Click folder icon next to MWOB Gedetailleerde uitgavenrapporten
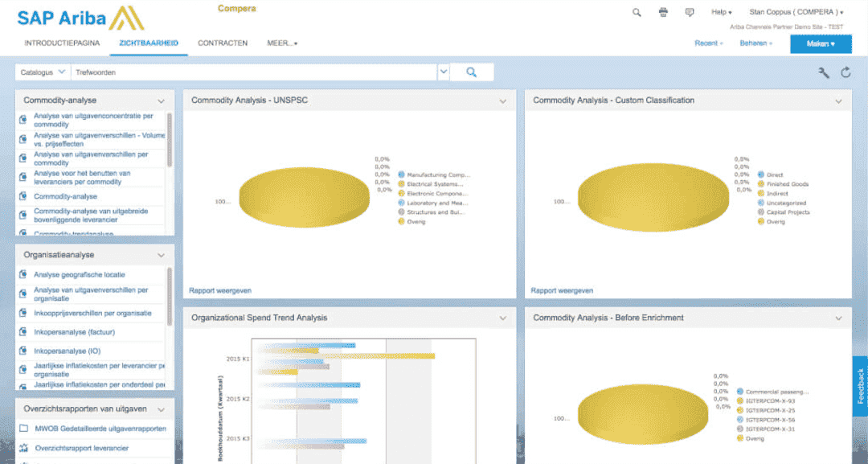The height and width of the screenshot is (464, 868). [23, 429]
